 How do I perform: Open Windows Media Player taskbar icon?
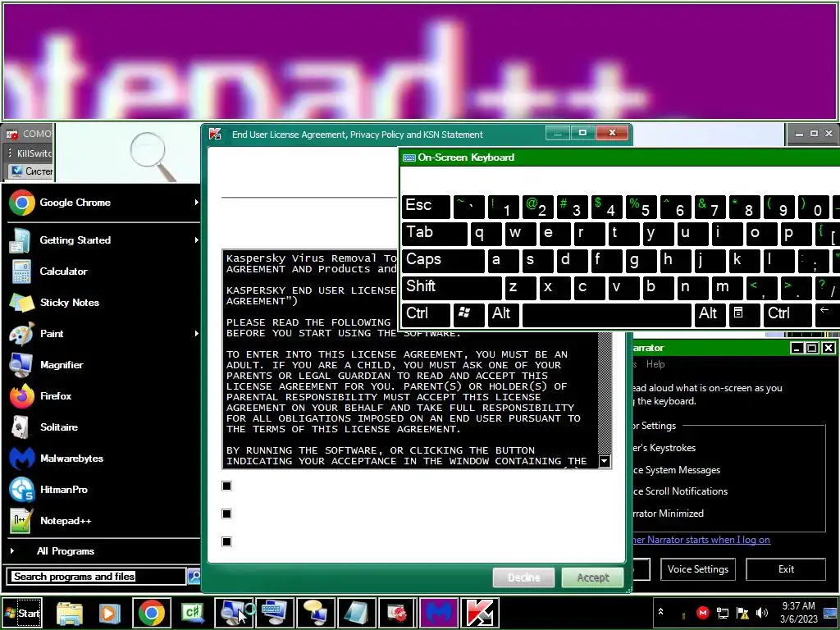[109, 613]
